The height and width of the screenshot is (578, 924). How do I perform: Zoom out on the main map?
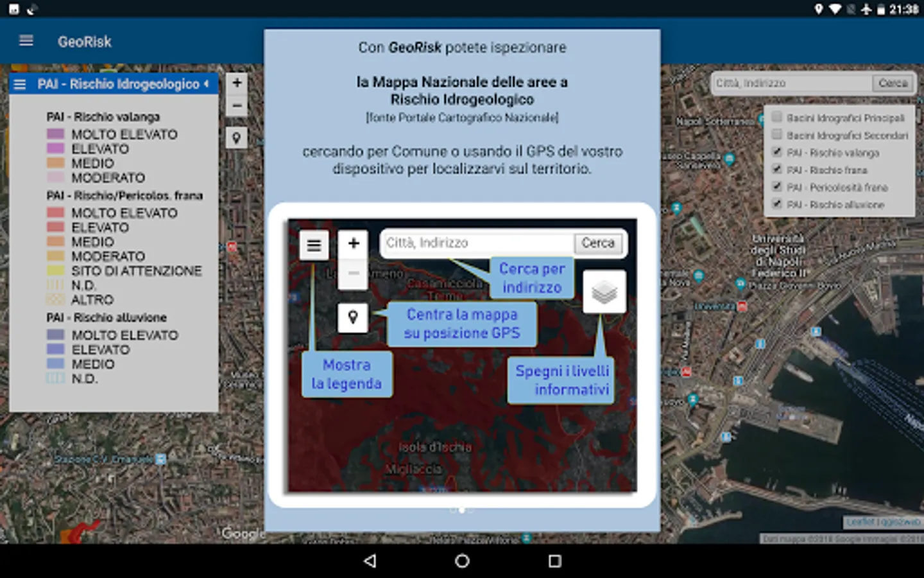click(x=237, y=105)
